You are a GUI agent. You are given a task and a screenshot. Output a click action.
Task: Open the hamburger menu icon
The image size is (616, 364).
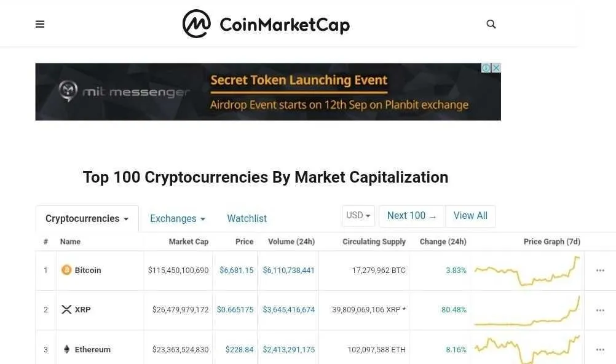[x=40, y=25]
